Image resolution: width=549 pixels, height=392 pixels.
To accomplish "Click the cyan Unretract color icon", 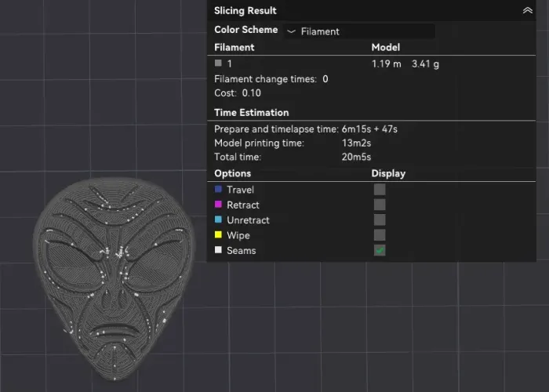I will coord(218,220).
